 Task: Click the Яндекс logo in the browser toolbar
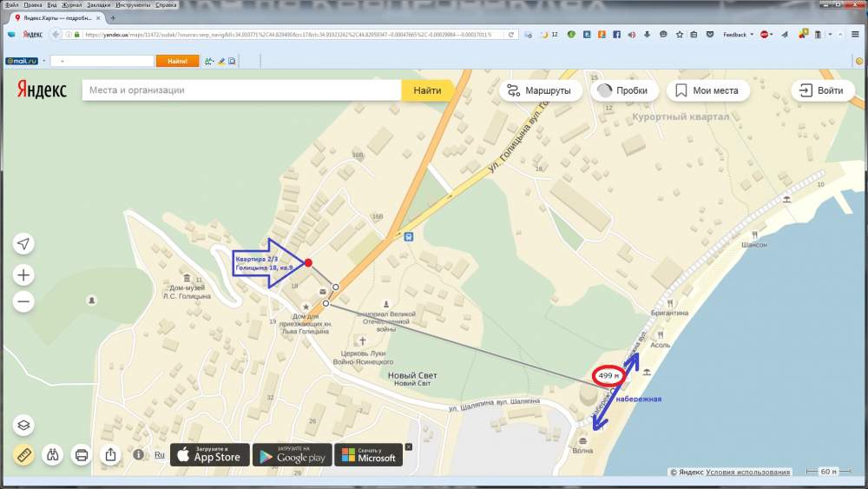point(33,35)
